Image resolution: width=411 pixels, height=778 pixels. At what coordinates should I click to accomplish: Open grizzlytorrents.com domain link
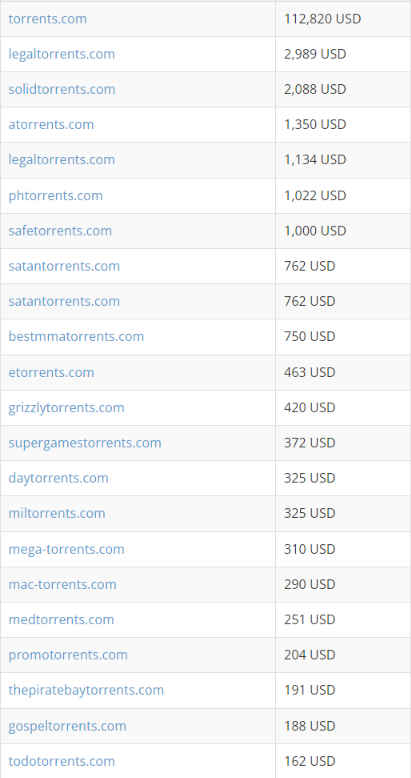pos(66,408)
